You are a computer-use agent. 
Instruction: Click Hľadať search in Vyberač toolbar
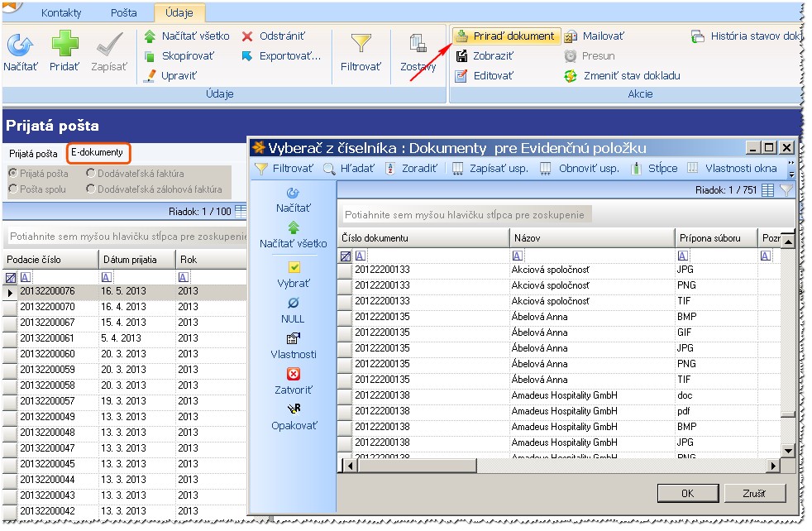(x=348, y=169)
